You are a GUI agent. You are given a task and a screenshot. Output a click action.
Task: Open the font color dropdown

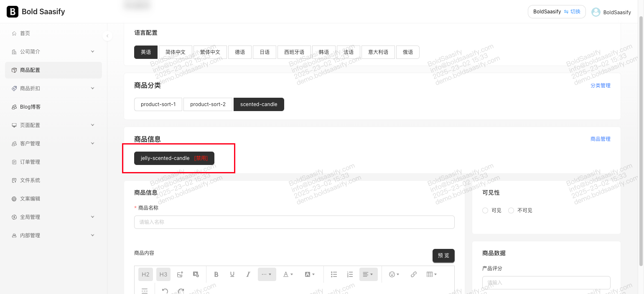point(288,274)
